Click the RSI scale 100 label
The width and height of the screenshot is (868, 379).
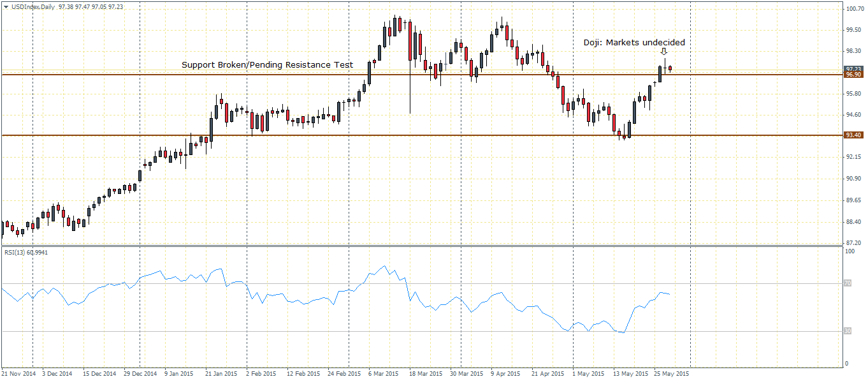[848, 252]
